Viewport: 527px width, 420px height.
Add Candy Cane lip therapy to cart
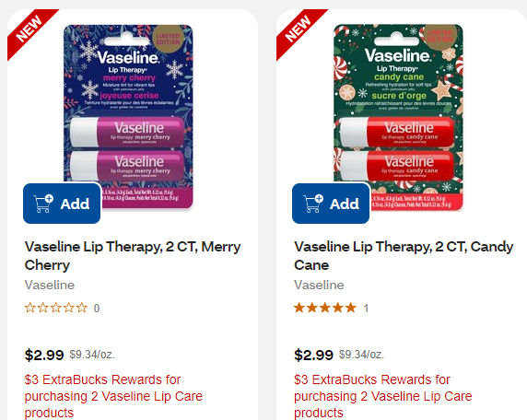(x=331, y=204)
